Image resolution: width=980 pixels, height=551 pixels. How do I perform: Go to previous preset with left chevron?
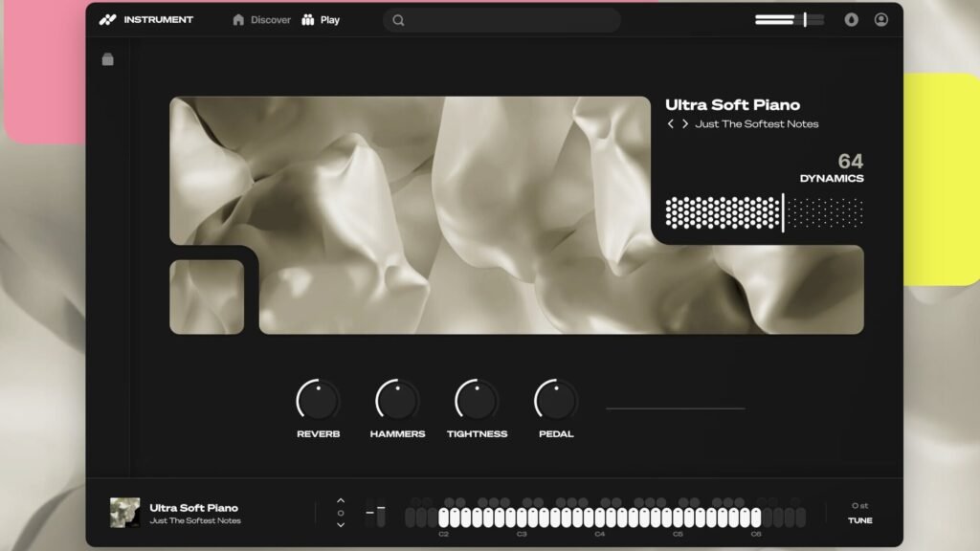tap(671, 124)
